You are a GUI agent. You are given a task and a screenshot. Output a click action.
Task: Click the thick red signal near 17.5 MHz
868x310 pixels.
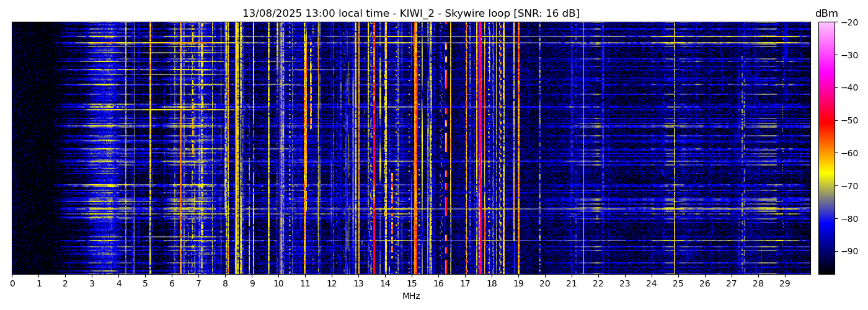coord(479,149)
